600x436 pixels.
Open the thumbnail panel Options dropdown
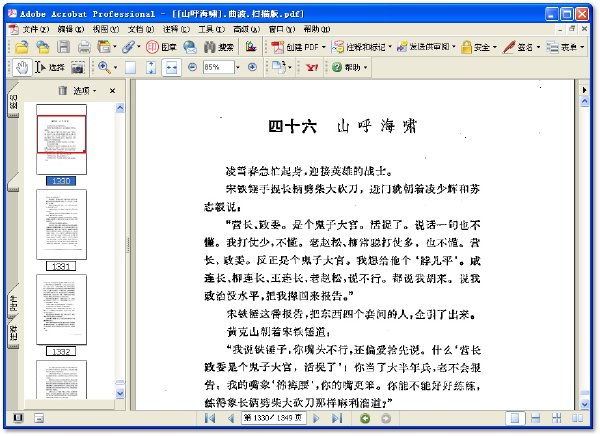85,91
